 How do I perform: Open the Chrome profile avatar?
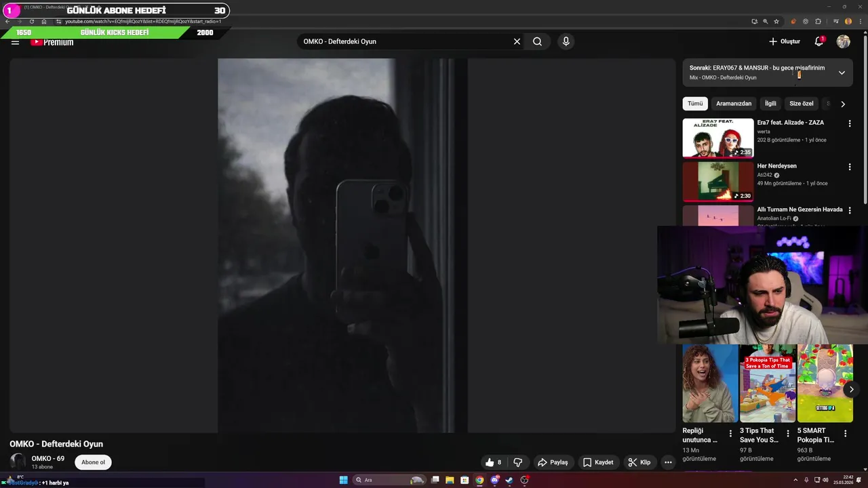click(x=848, y=22)
